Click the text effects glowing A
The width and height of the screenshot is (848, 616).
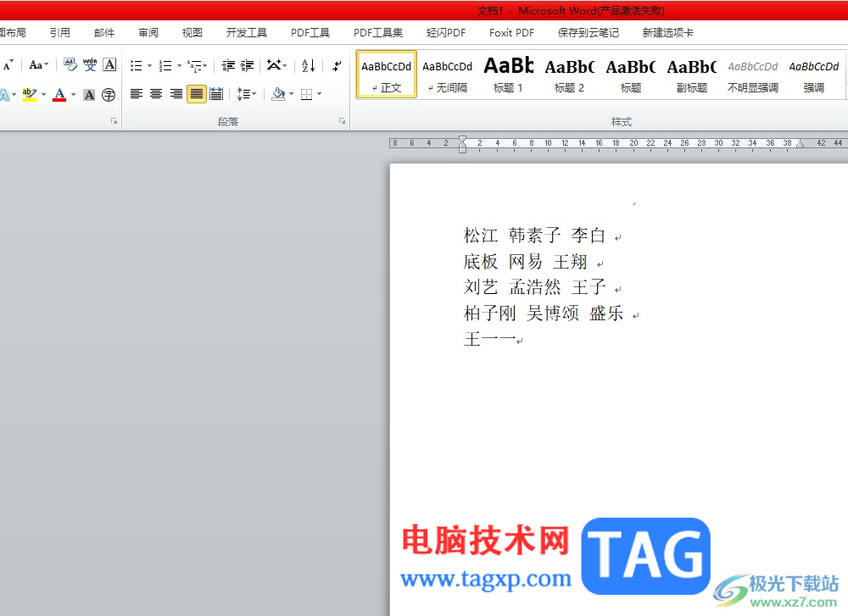coord(4,95)
